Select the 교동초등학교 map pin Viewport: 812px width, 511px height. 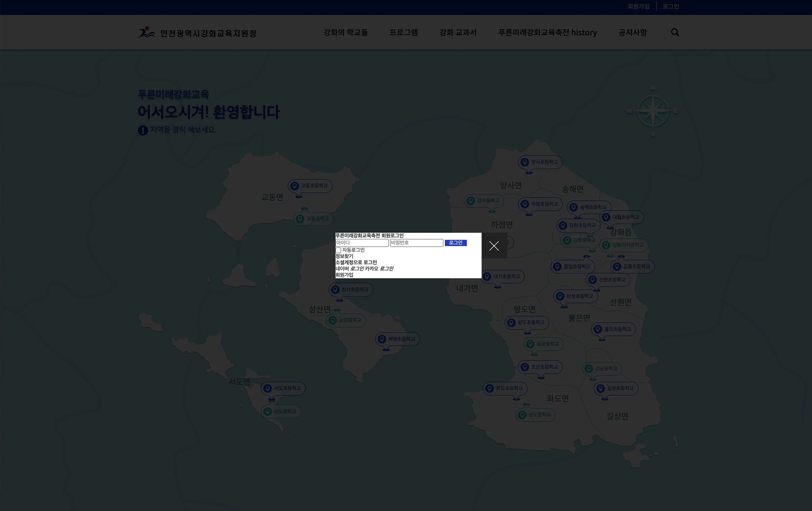coord(310,186)
